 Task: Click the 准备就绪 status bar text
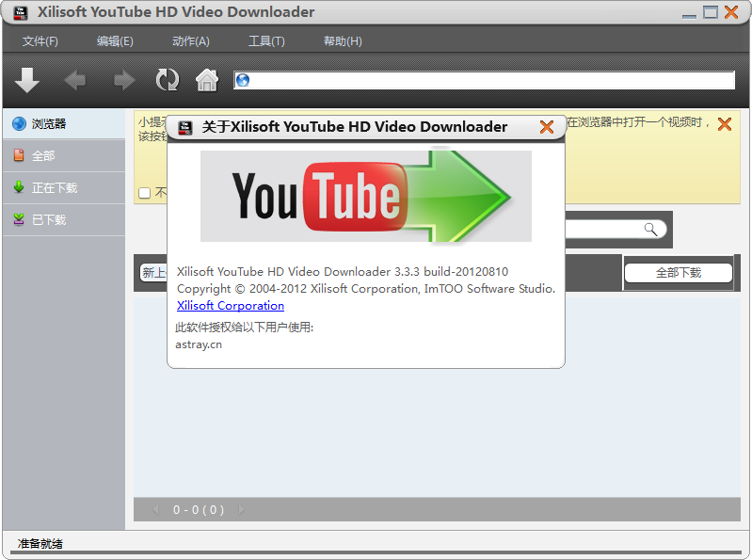[40, 544]
